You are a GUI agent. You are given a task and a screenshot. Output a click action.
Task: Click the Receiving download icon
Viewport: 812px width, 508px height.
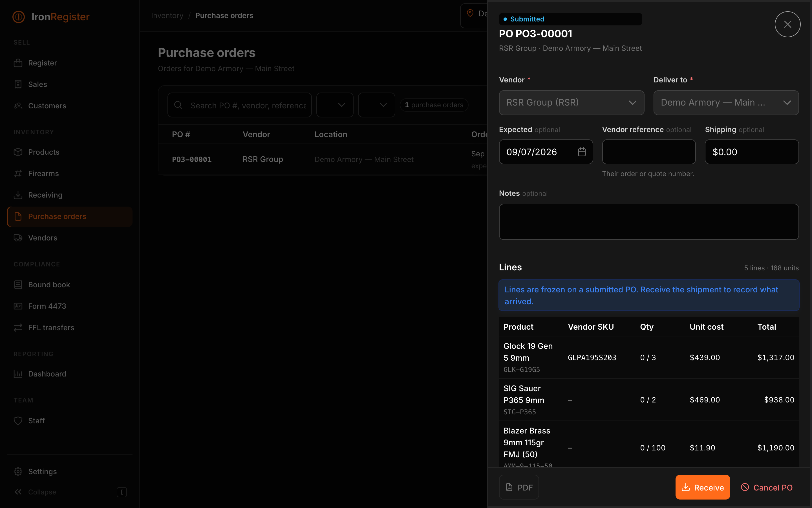[18, 195]
